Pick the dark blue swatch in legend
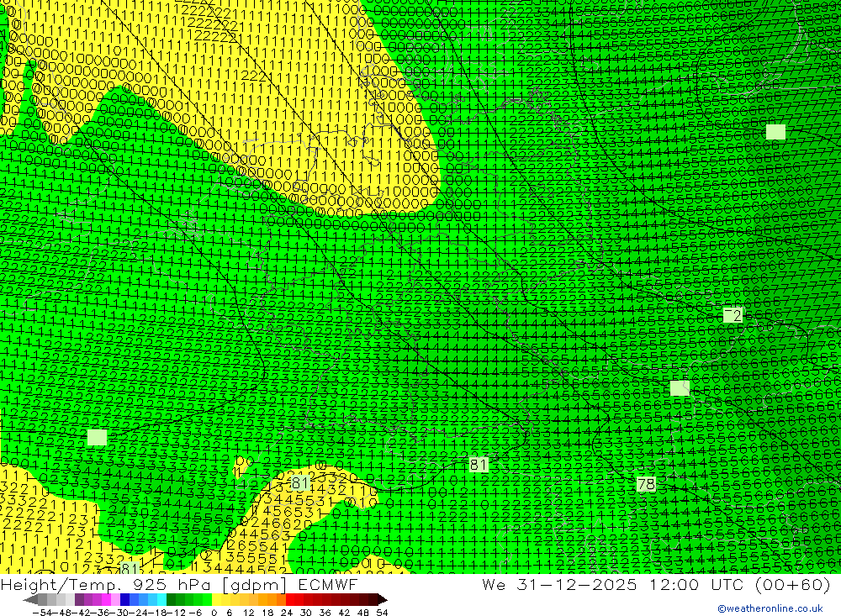 124,599
